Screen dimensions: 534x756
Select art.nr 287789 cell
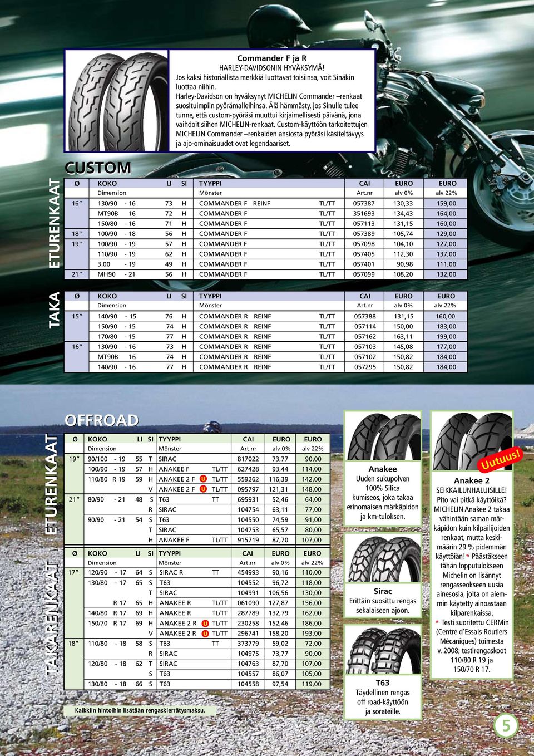pyautogui.click(x=248, y=613)
